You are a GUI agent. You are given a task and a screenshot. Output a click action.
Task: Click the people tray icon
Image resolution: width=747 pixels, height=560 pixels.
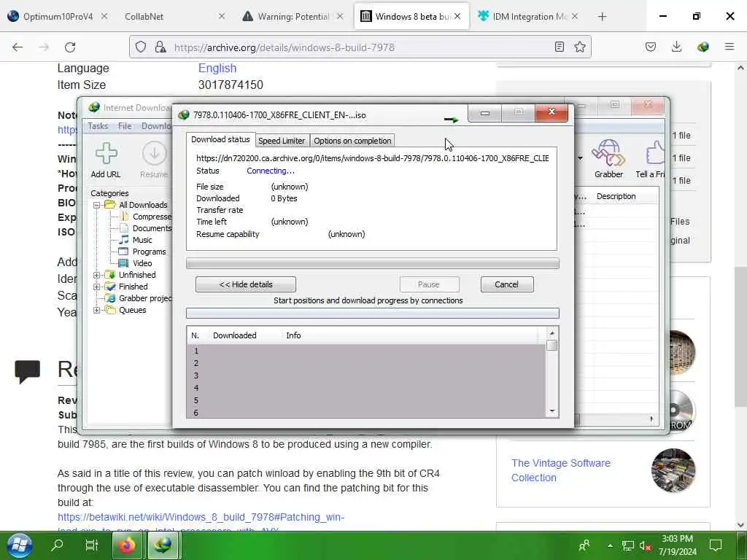pyautogui.click(x=584, y=545)
